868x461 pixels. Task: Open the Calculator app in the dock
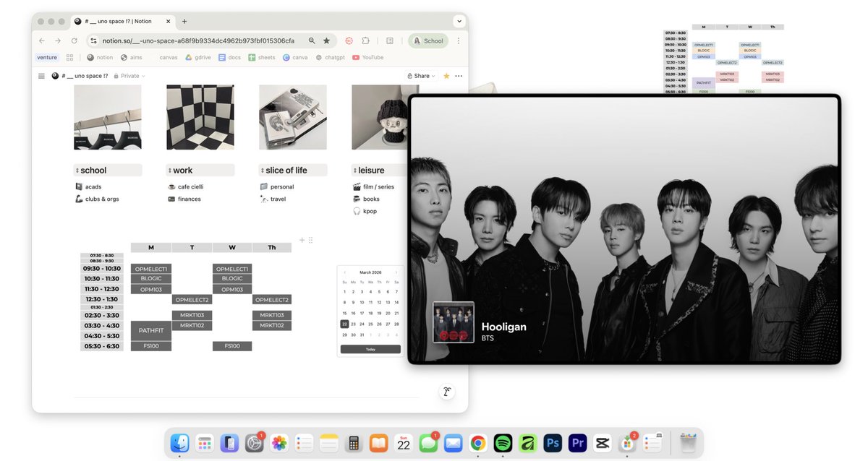click(354, 443)
